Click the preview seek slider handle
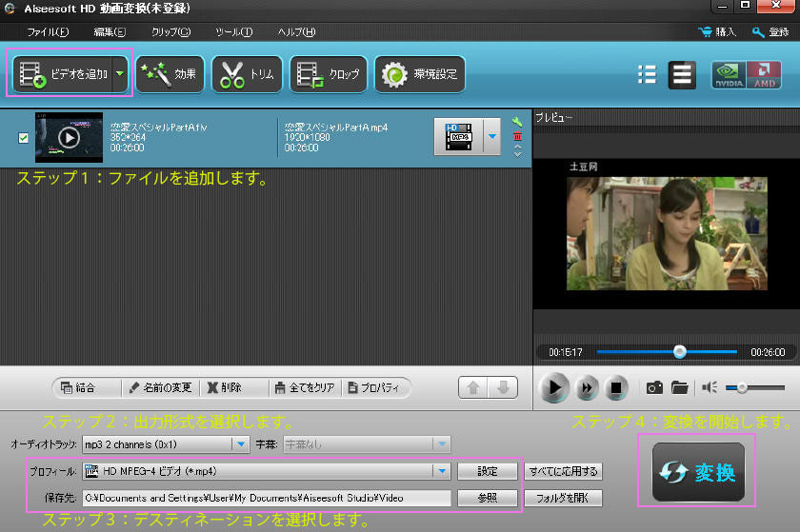 [x=680, y=352]
